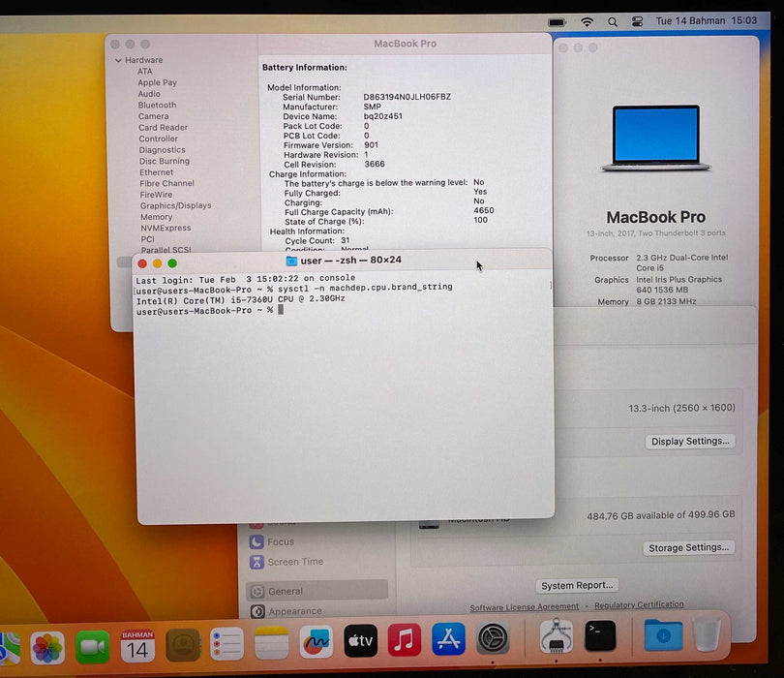
Task: Open the App Store in the Dock
Action: point(448,638)
